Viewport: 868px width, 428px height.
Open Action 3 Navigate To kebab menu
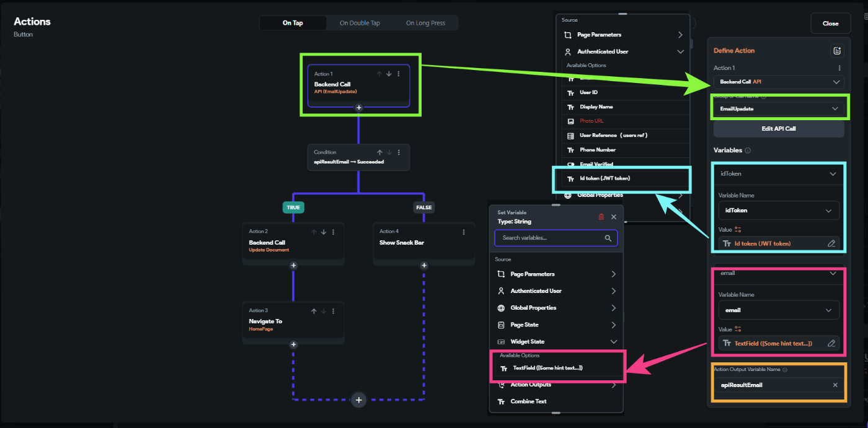coord(333,311)
